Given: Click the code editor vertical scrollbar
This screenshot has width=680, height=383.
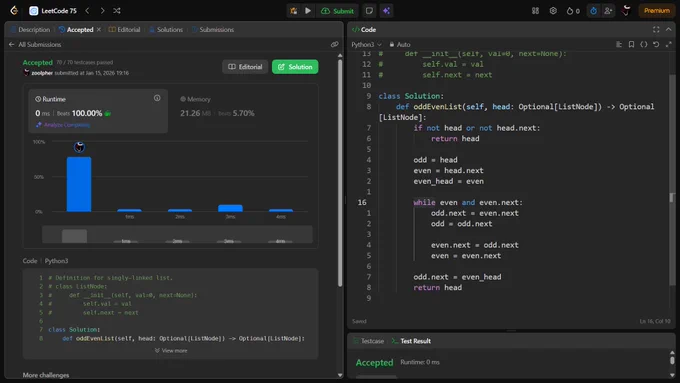Looking at the screenshot, I should click(x=672, y=180).
